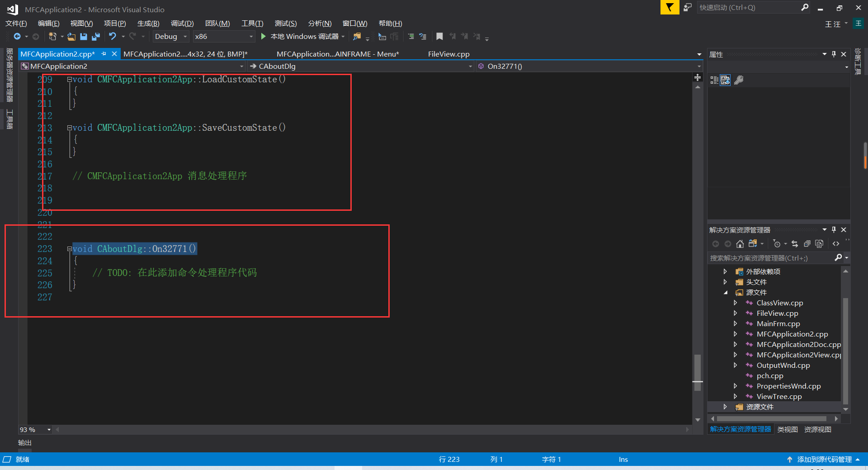868x470 pixels.
Task: Open the 输出 output panel
Action: (25, 442)
